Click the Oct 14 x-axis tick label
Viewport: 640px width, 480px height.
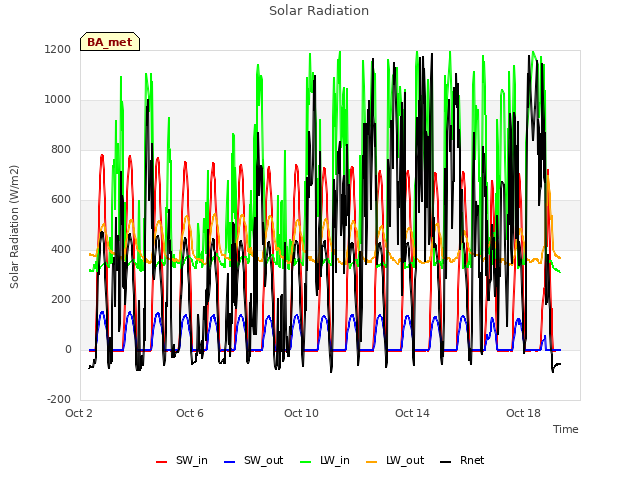pos(412,413)
